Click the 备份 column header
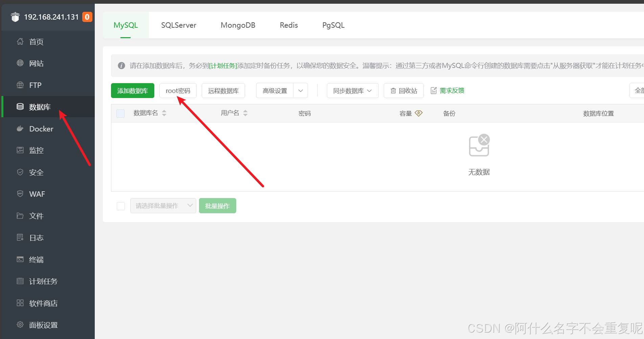Image resolution: width=644 pixels, height=339 pixels. (x=449, y=114)
